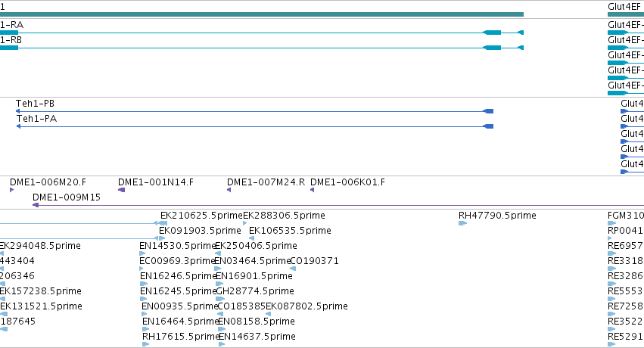Open the 1-RB transcript label

[x=11, y=40]
